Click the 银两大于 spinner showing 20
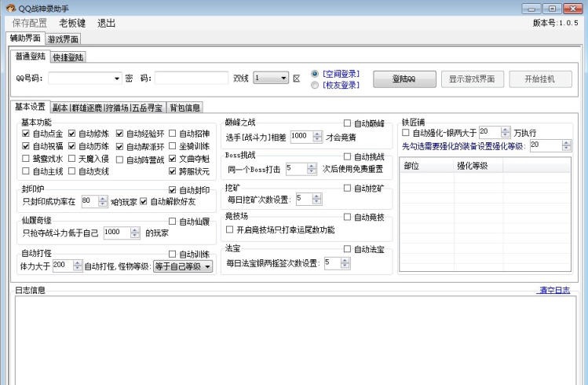The image size is (588, 385). pos(495,132)
